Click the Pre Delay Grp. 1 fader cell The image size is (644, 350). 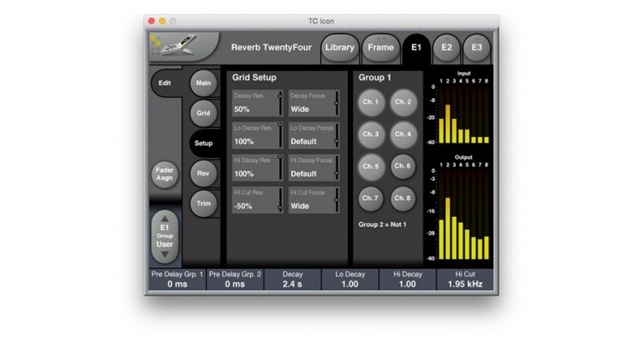177,280
